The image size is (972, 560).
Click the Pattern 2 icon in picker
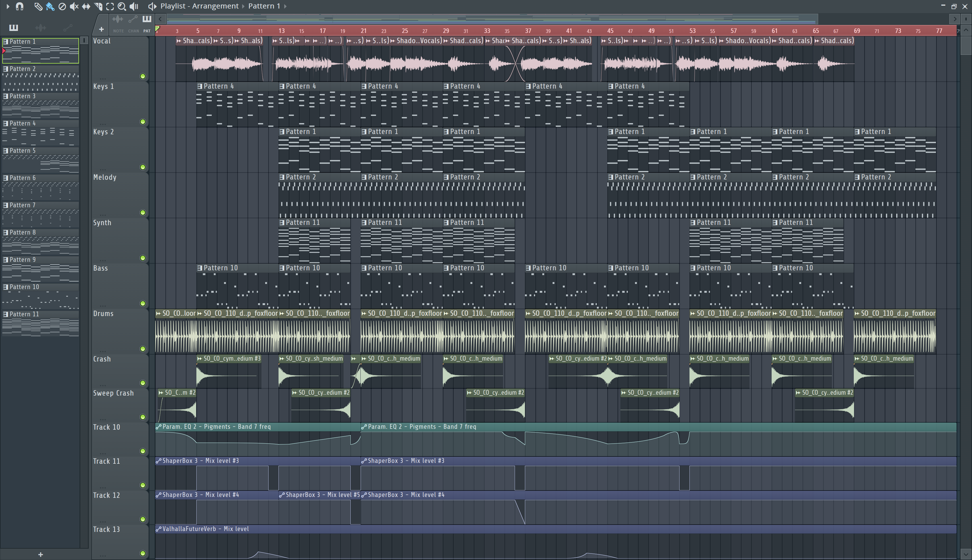(x=5, y=69)
